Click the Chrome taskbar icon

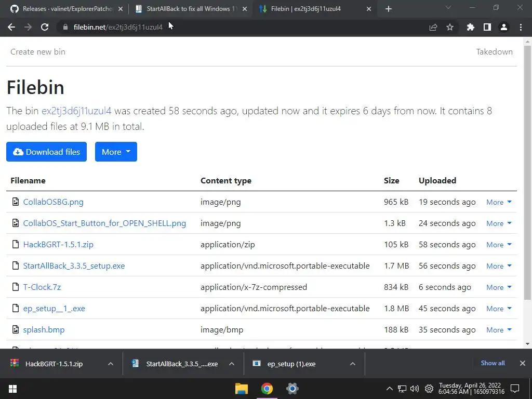tap(267, 389)
